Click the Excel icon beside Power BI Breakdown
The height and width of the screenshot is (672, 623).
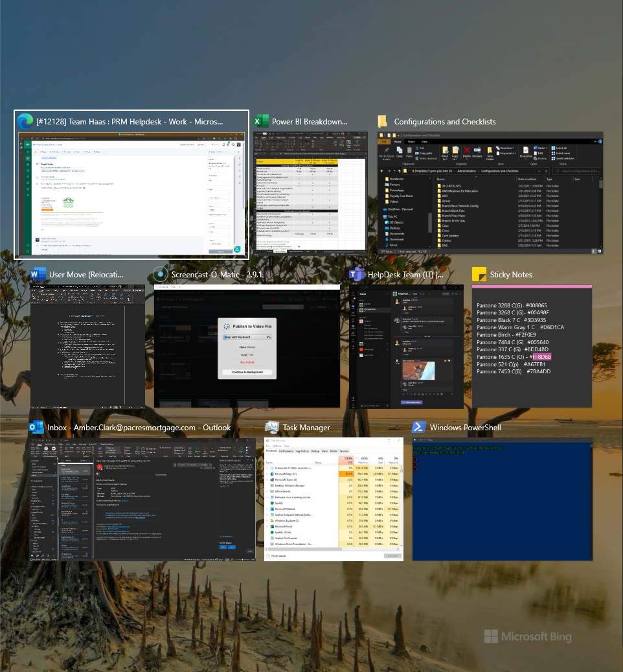click(x=261, y=122)
